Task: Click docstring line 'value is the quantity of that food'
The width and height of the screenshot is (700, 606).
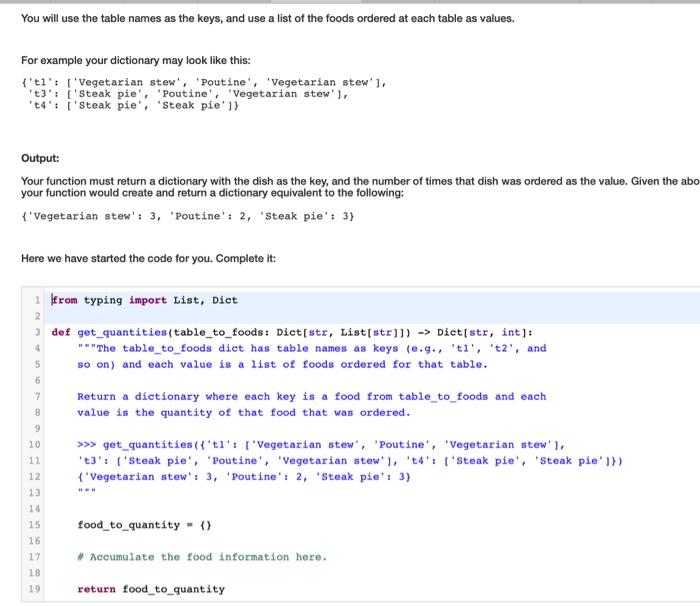Action: click(244, 413)
